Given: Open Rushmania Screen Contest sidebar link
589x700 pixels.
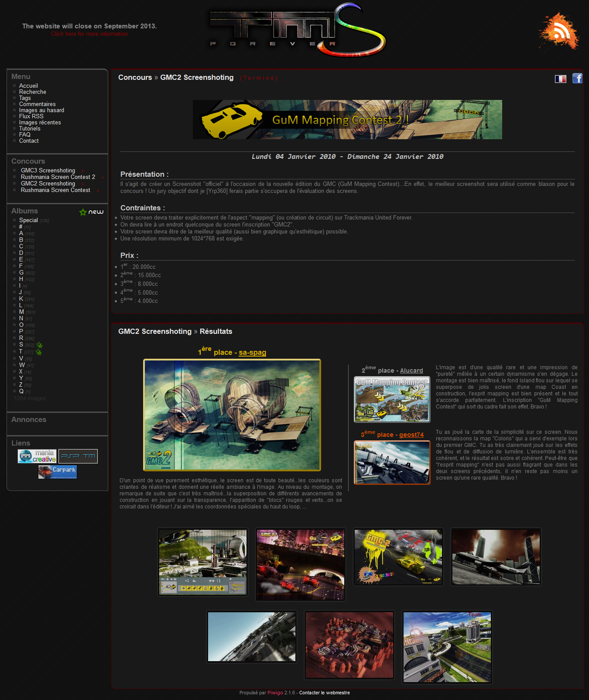Looking at the screenshot, I should (x=55, y=190).
